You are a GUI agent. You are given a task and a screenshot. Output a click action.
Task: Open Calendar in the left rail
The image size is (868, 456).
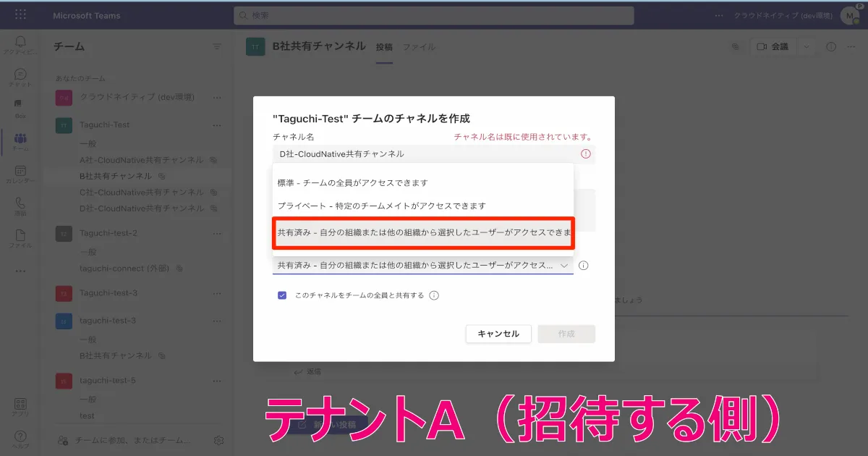pos(20,174)
